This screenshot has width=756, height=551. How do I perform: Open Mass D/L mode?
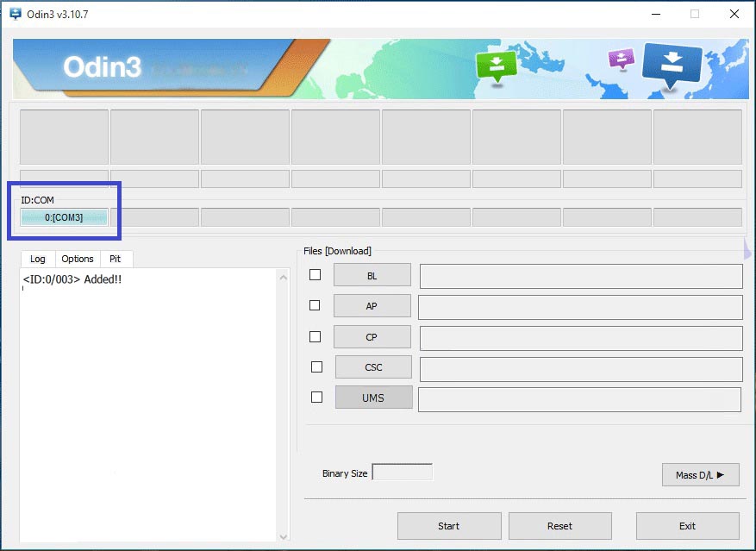701,475
